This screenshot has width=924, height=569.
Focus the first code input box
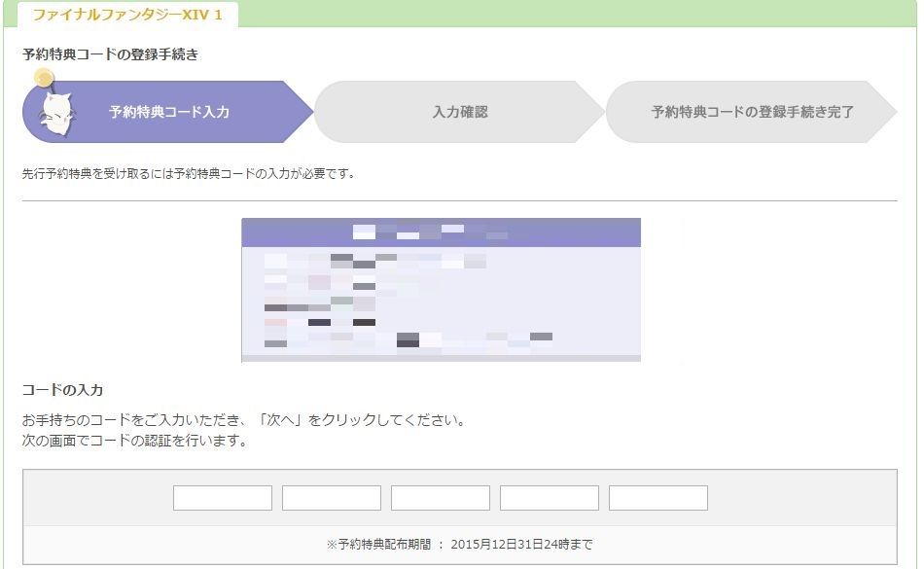pyautogui.click(x=223, y=498)
